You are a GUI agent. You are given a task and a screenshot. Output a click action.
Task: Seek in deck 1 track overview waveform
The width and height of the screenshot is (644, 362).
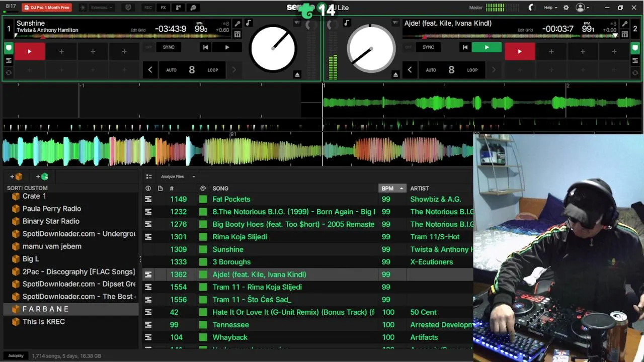click(x=123, y=36)
